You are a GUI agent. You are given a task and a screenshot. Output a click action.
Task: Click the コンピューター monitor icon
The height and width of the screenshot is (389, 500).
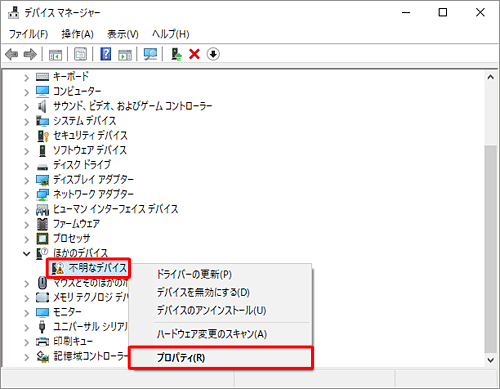pos(42,92)
